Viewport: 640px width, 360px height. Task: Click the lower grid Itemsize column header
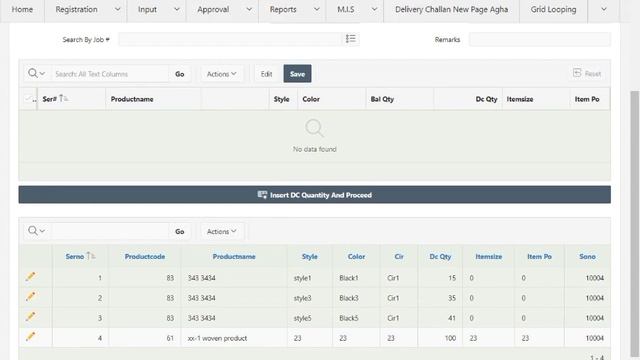coord(489,256)
